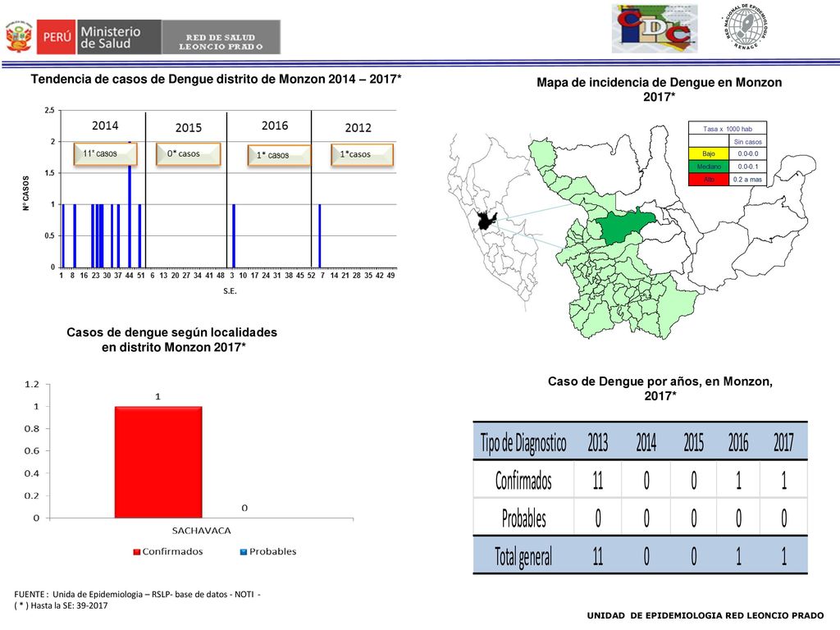Click the CDC logo image
The width and height of the screenshot is (840, 630).
click(x=655, y=29)
